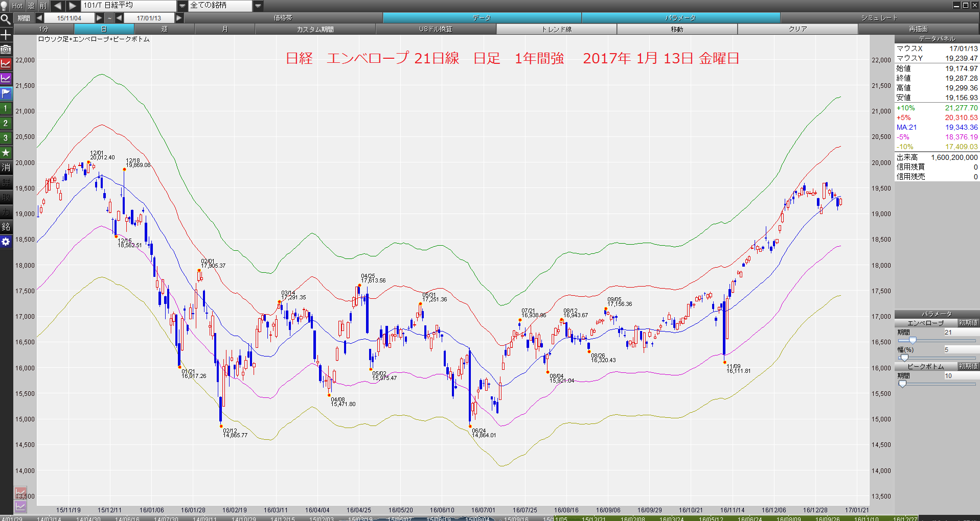
Task: Toggle the green number 1 preset button
Action: click(x=6, y=108)
